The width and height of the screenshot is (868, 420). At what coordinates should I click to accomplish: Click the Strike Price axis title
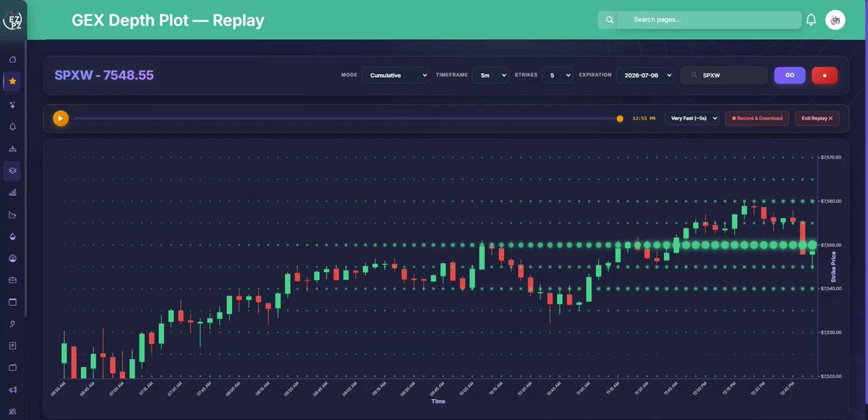[x=833, y=267]
